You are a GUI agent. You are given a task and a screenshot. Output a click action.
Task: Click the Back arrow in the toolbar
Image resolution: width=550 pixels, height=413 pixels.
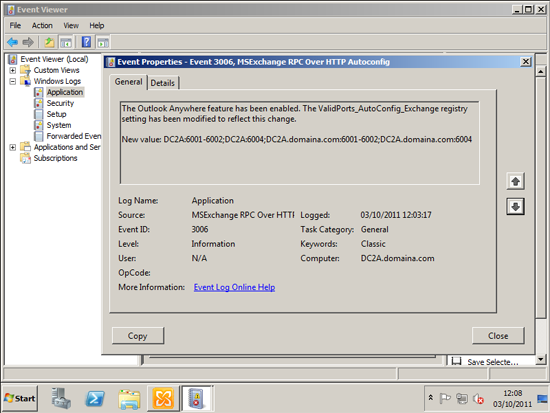[x=13, y=42]
